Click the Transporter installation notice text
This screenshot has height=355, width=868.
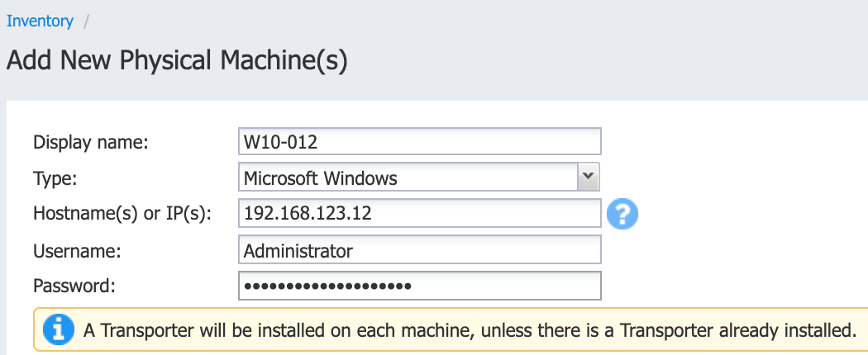click(x=467, y=331)
